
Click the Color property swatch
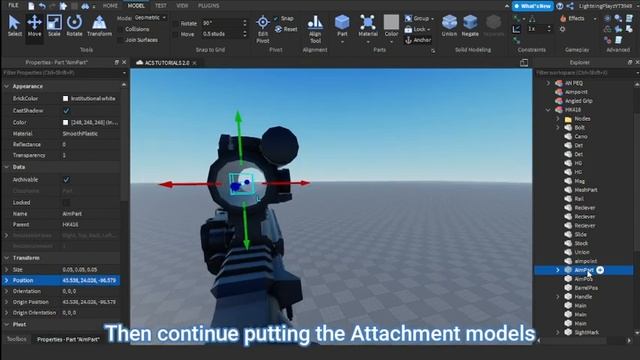pos(65,122)
